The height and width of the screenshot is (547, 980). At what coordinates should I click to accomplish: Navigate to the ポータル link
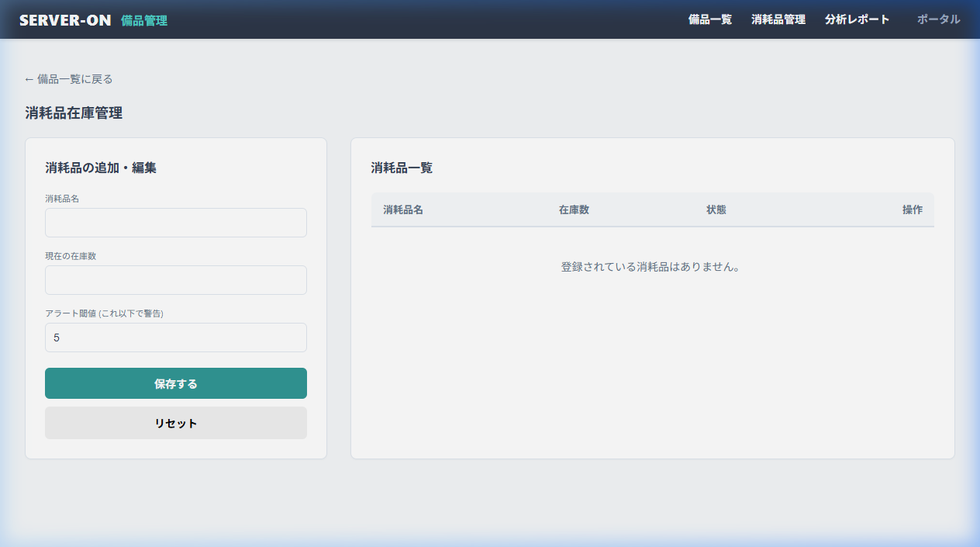click(937, 19)
